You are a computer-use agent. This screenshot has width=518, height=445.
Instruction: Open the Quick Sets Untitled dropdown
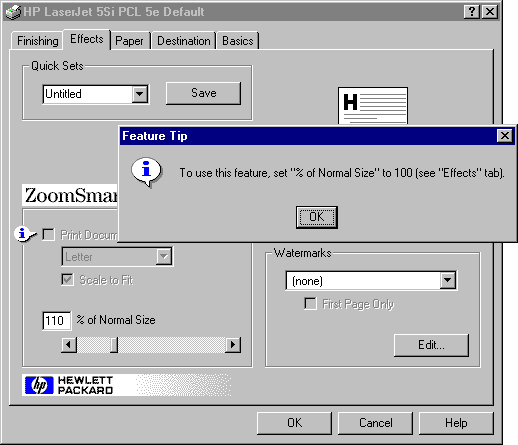tap(140, 94)
